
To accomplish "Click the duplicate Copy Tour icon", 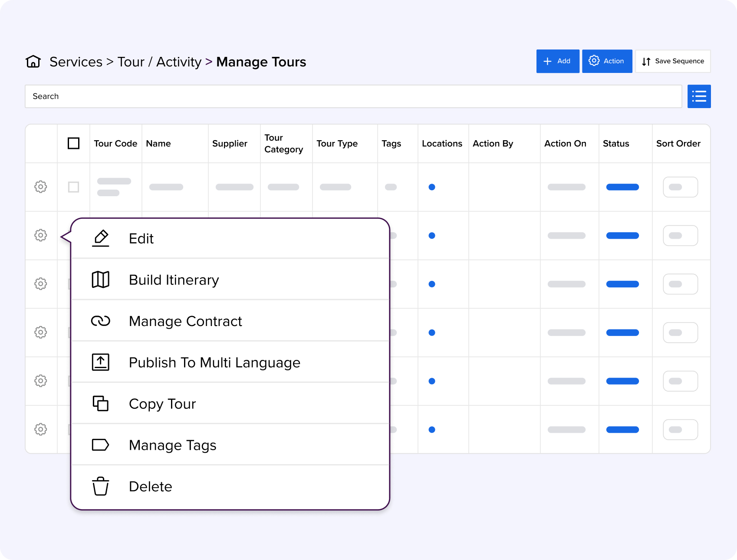I will [x=101, y=404].
